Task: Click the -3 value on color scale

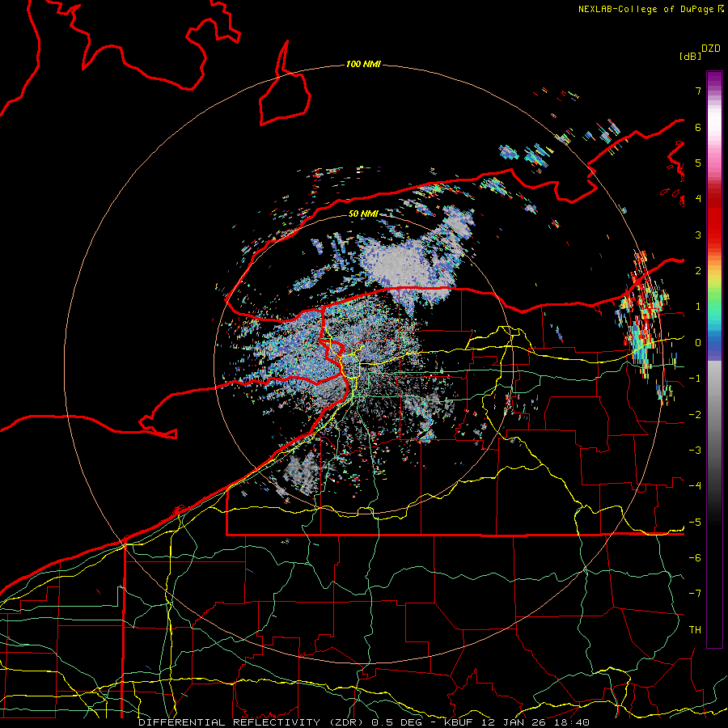Action: [x=695, y=451]
